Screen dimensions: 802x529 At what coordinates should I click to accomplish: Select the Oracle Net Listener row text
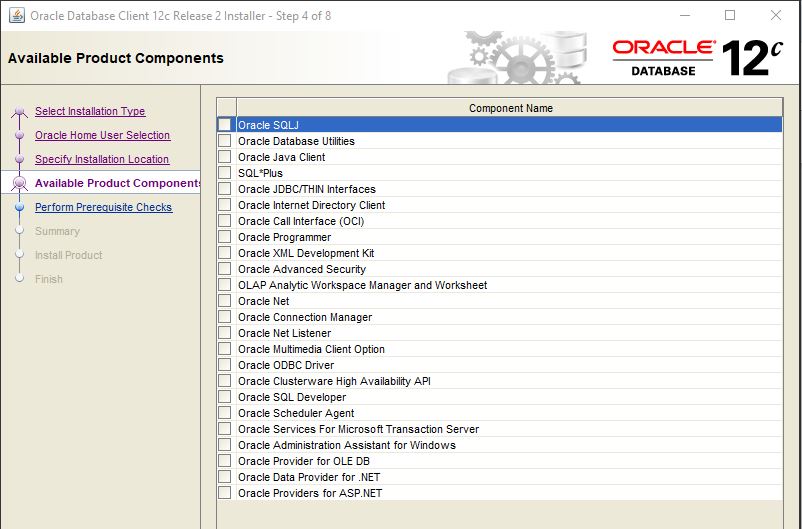(x=284, y=333)
